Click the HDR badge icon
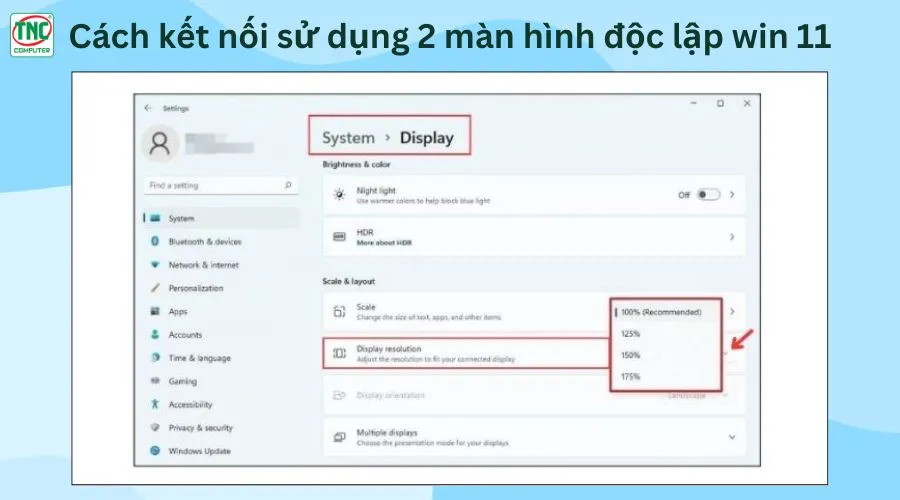The height and width of the screenshot is (500, 900). pyautogui.click(x=339, y=237)
